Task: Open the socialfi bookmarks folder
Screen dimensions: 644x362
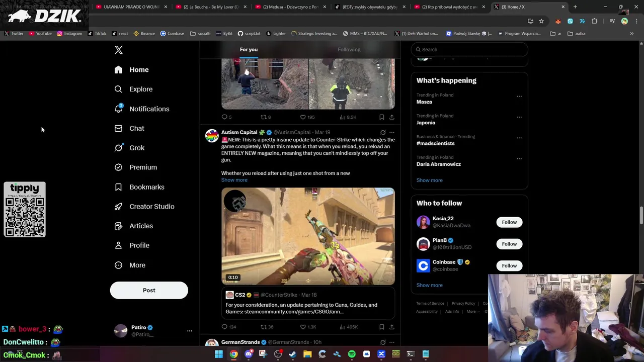Action: (200, 34)
